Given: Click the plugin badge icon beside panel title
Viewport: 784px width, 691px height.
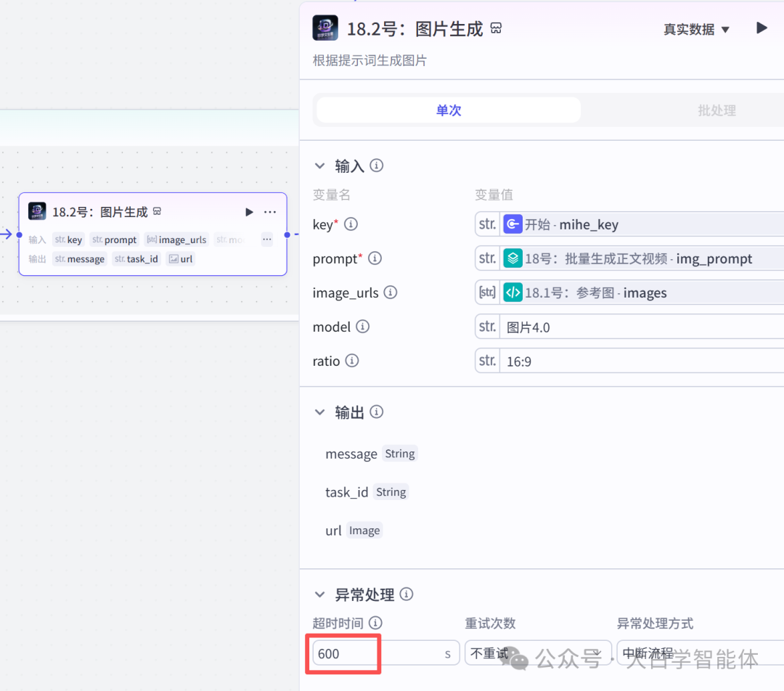Looking at the screenshot, I should pyautogui.click(x=496, y=28).
